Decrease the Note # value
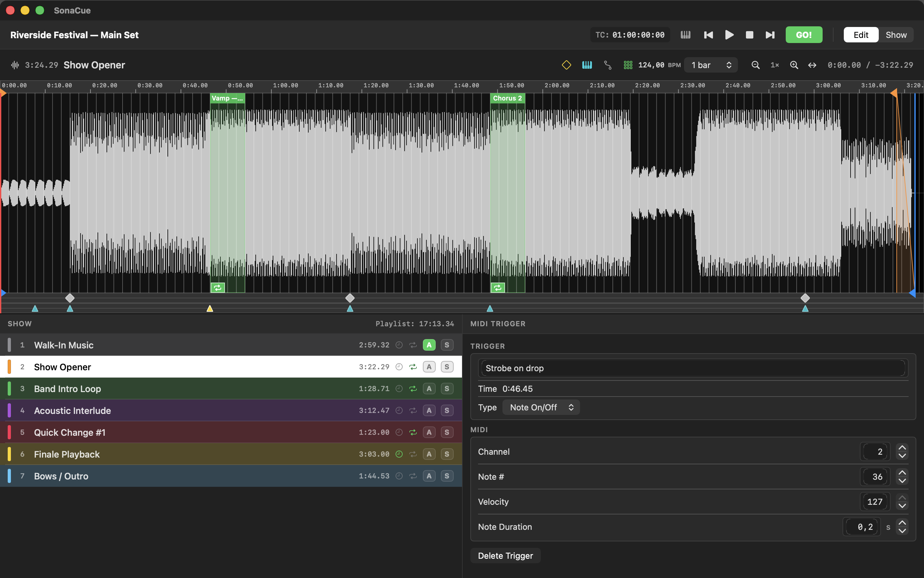This screenshot has height=578, width=924. point(902,481)
